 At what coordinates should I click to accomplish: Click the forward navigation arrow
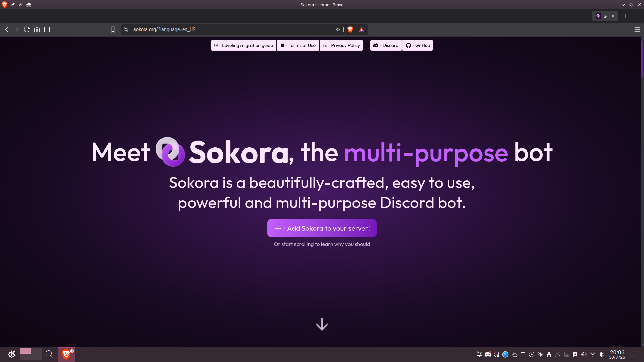tap(16, 29)
